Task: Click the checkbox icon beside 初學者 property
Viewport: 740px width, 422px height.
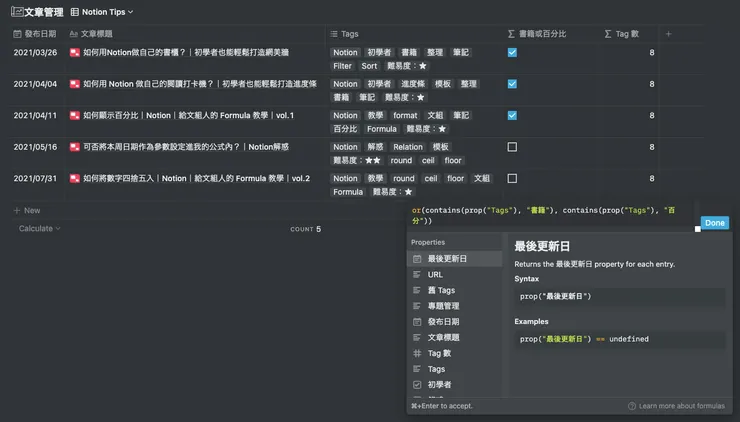Action: 417,385
